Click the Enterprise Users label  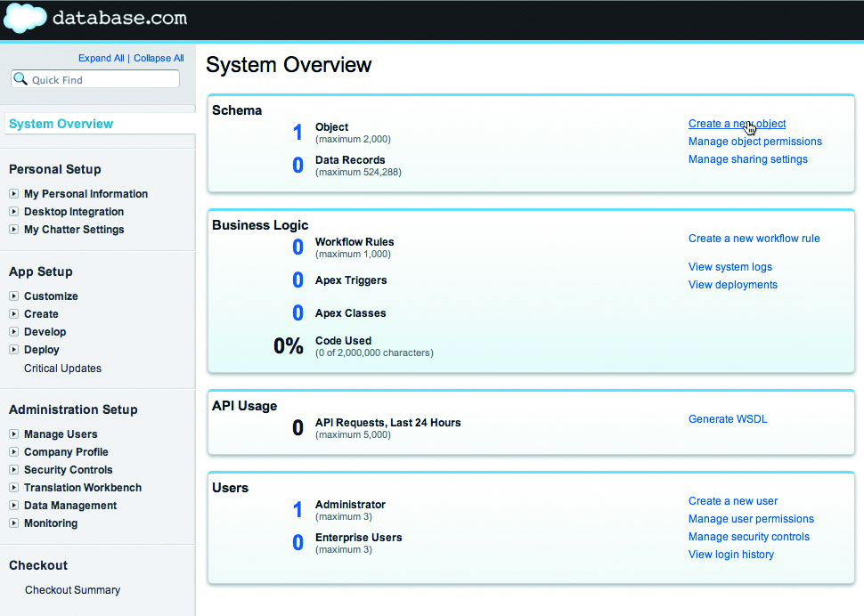coord(359,538)
